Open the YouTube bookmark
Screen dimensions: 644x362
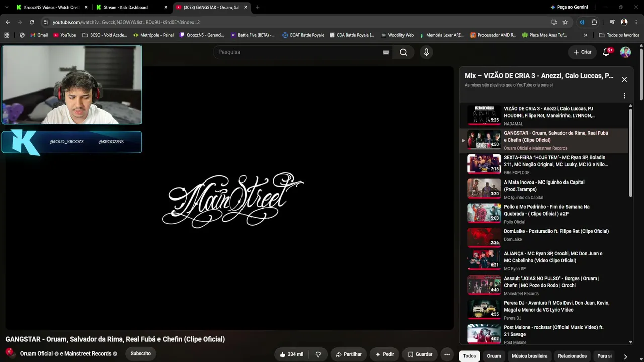[64, 35]
